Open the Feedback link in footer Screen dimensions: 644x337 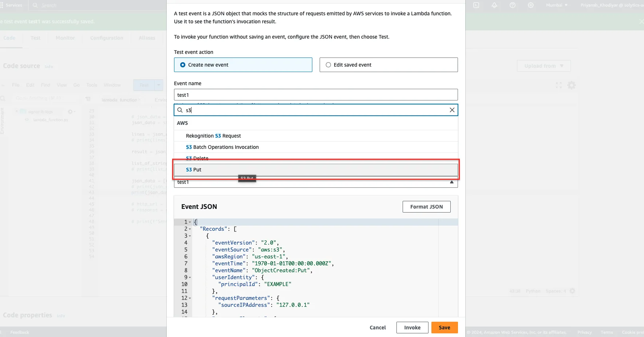click(x=20, y=332)
